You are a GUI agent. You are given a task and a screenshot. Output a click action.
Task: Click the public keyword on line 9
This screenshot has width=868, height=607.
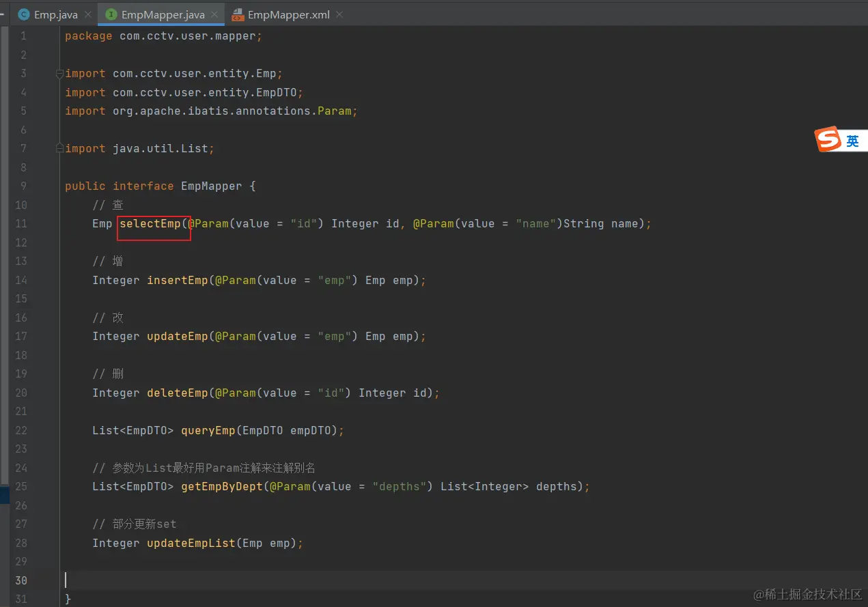click(85, 186)
